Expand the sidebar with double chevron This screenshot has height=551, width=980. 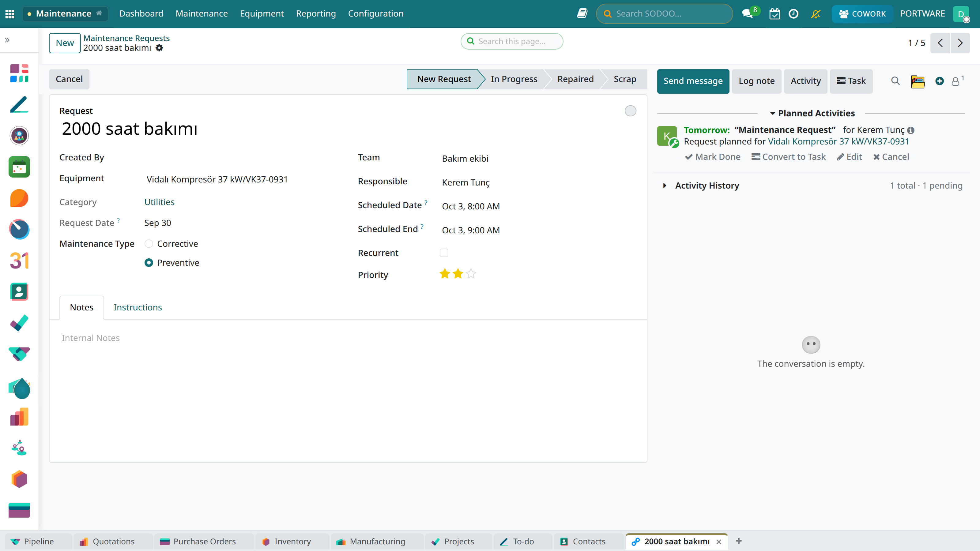(7, 40)
